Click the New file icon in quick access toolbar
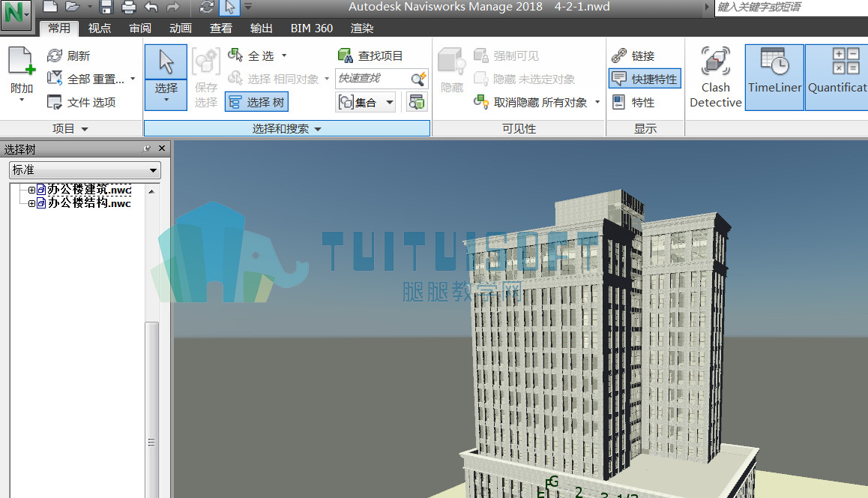This screenshot has height=498, width=868. point(50,7)
